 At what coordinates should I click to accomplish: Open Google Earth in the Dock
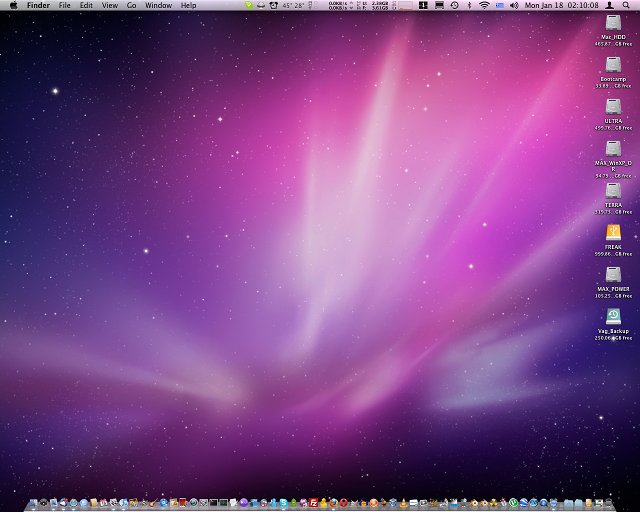(523, 503)
